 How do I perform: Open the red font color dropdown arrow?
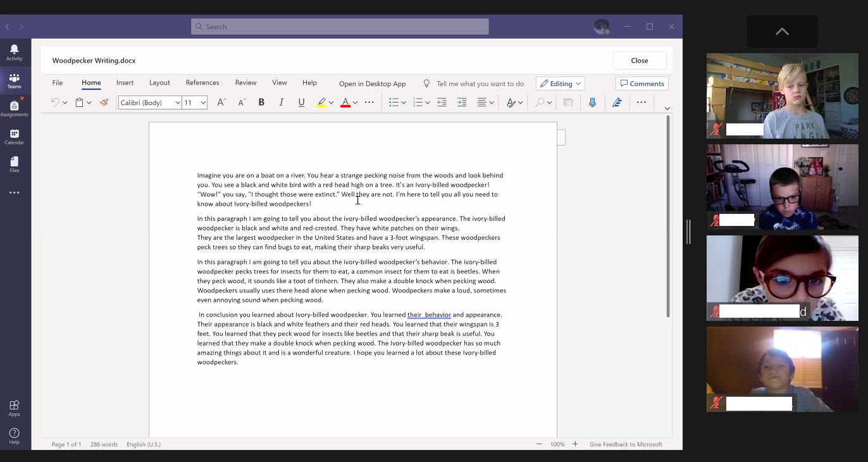click(355, 103)
